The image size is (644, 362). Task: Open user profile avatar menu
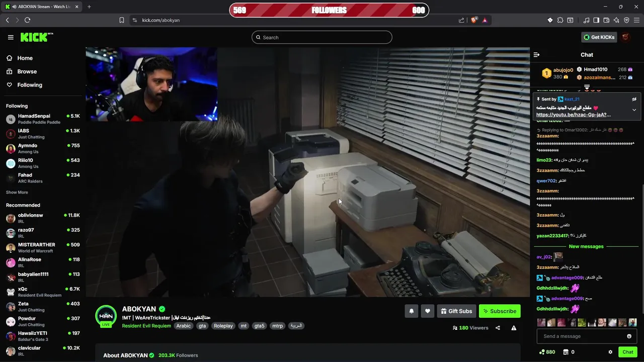[x=626, y=37]
